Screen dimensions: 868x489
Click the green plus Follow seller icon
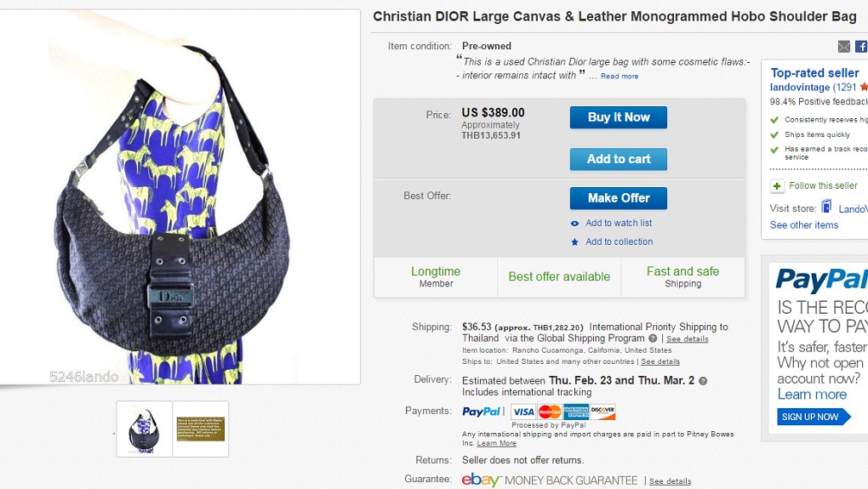tap(777, 186)
